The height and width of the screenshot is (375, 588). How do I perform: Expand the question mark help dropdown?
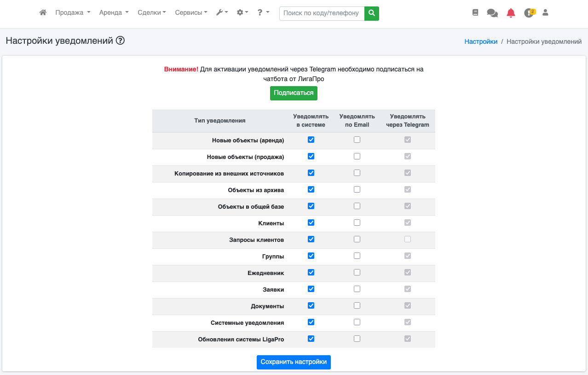263,13
